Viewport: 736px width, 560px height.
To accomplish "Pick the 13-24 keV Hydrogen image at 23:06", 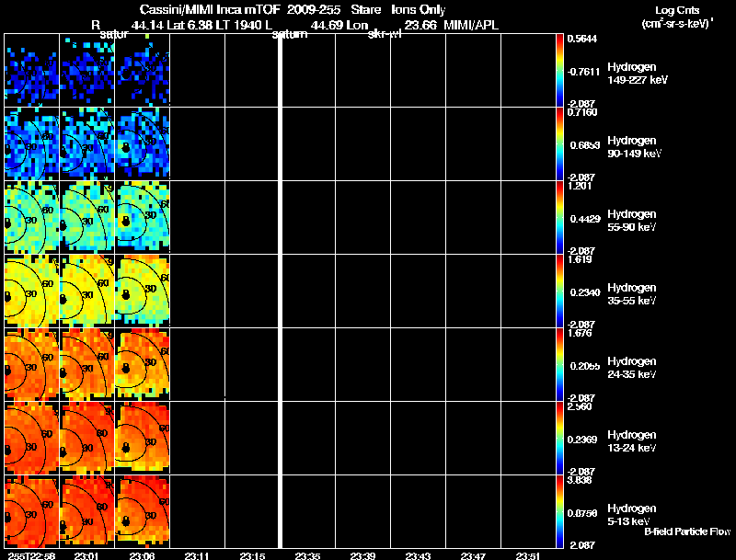I will (x=142, y=438).
